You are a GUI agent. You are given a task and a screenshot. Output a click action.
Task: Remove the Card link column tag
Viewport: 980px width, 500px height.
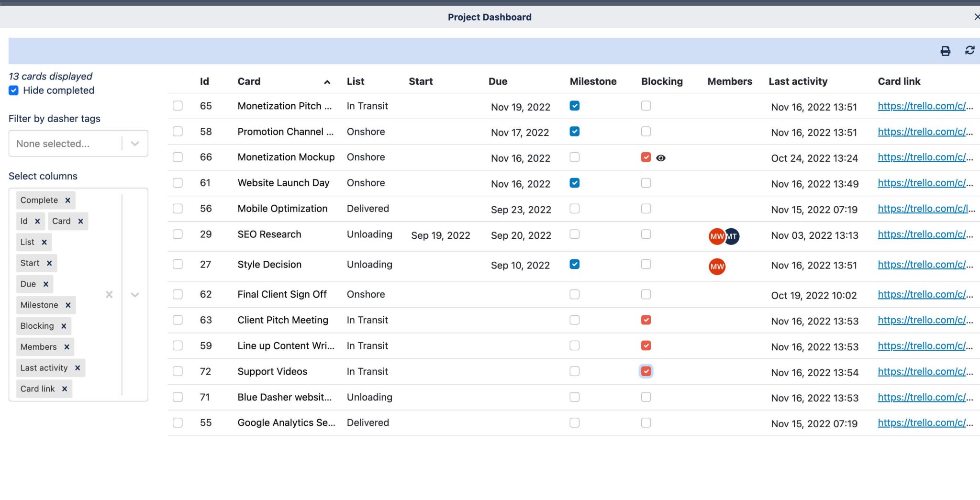tap(65, 389)
